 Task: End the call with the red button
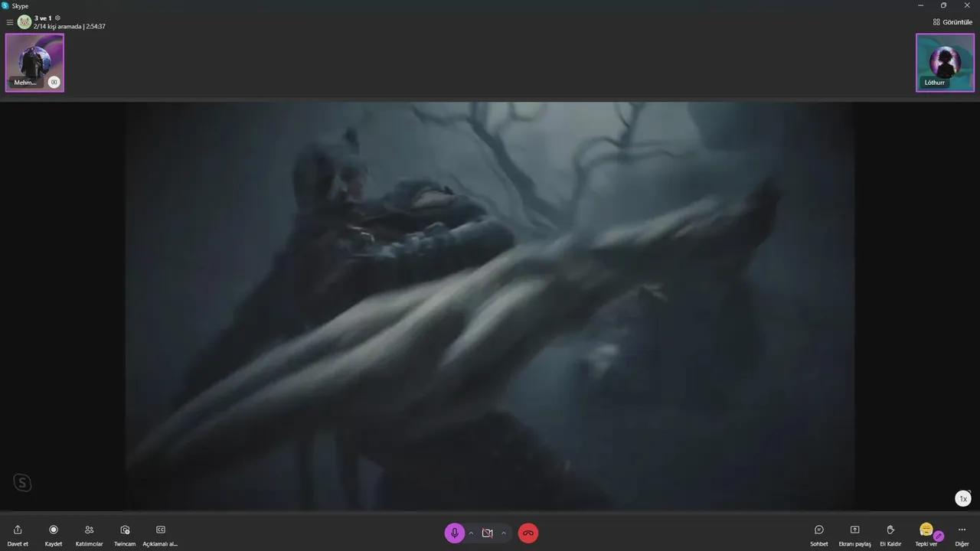point(528,533)
